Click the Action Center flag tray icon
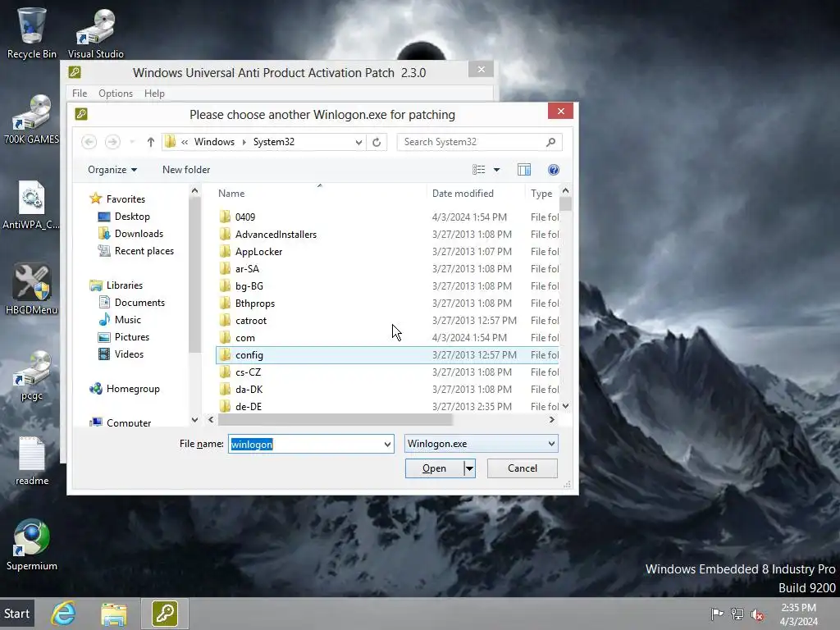The image size is (840, 630). coord(717,614)
